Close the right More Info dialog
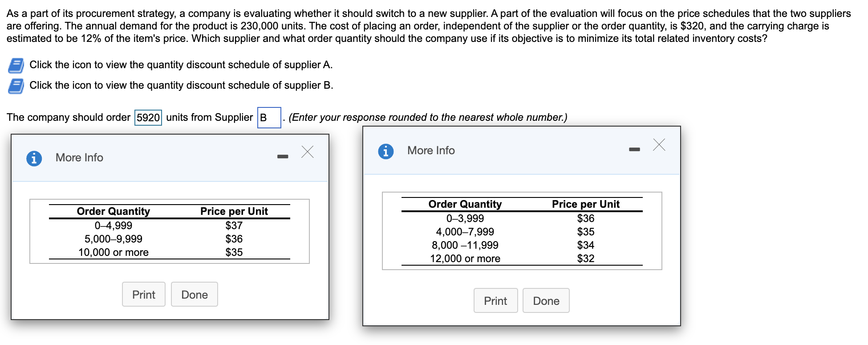Image resolution: width=868 pixels, height=345 pixels. tap(659, 145)
